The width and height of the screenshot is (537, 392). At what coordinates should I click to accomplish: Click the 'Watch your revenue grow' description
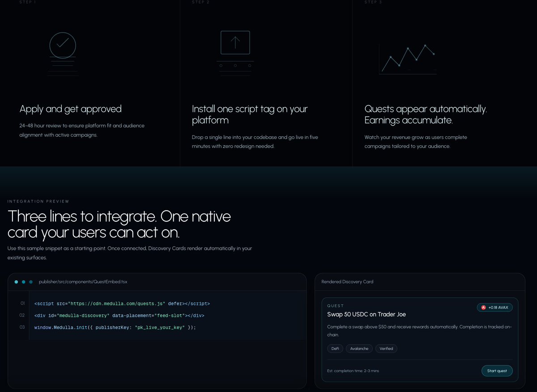tap(416, 142)
